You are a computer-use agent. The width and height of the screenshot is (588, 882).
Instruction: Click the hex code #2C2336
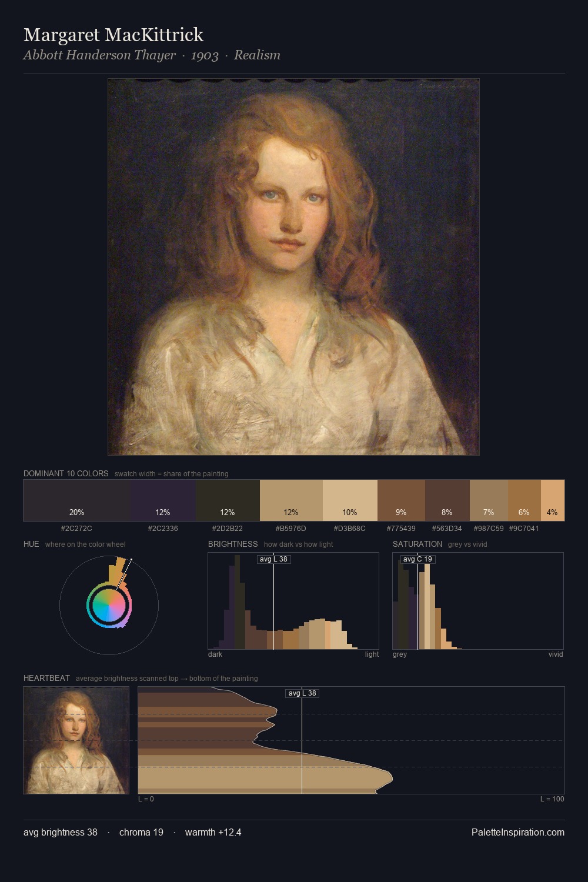[x=163, y=529]
